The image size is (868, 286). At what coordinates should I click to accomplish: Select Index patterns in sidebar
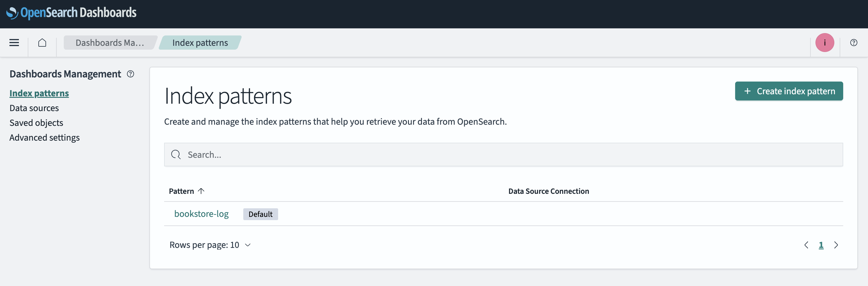pyautogui.click(x=39, y=93)
